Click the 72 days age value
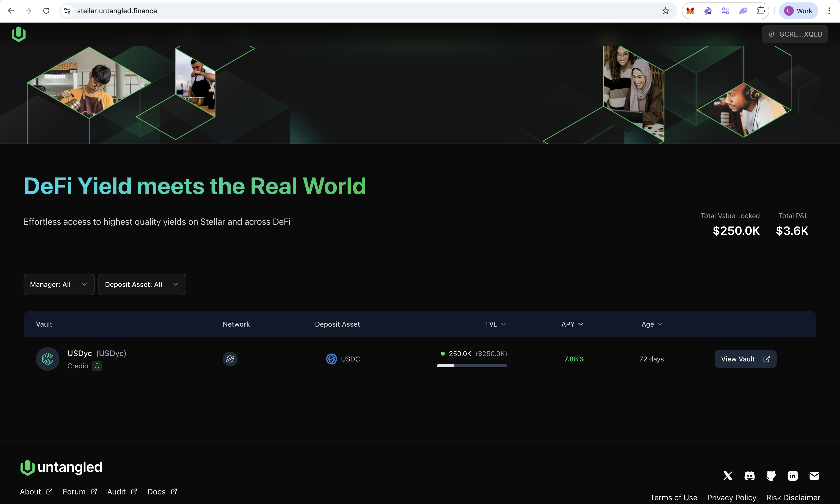Viewport: 840px width, 504px height. pos(651,359)
